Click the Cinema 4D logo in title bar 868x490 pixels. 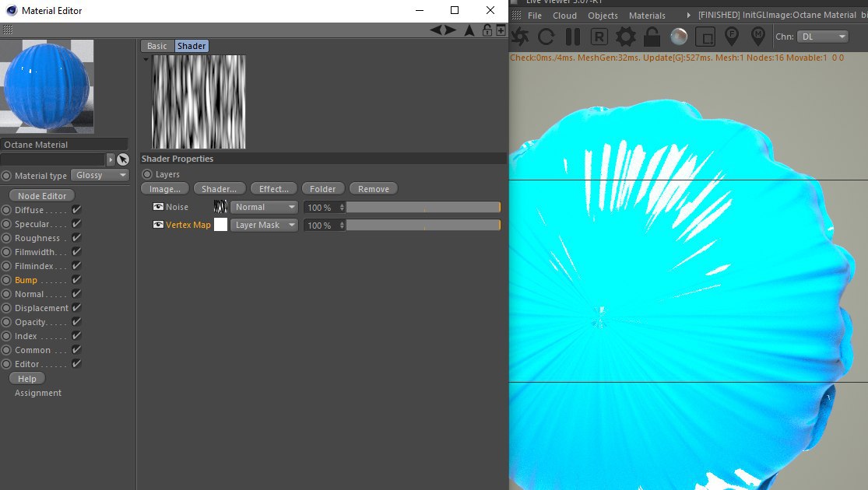pyautogui.click(x=11, y=11)
